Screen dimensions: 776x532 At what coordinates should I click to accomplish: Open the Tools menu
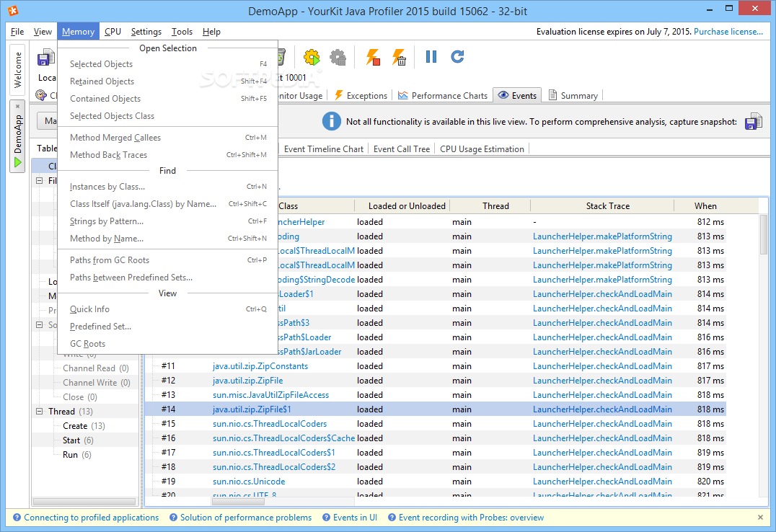[182, 32]
